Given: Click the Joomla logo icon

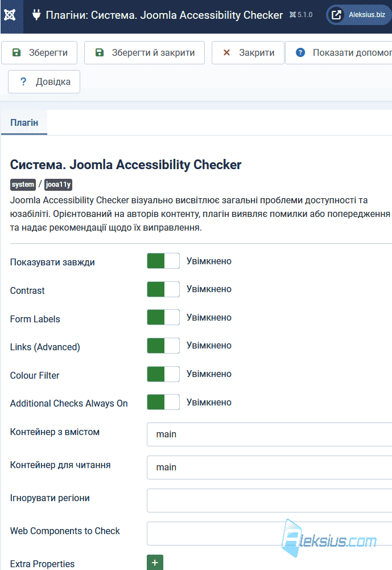Looking at the screenshot, I should 10,15.
